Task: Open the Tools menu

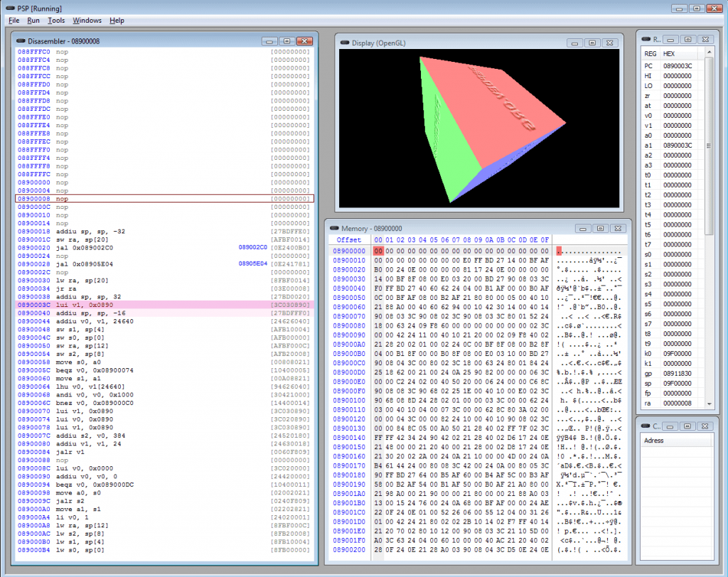Action: 56,21
